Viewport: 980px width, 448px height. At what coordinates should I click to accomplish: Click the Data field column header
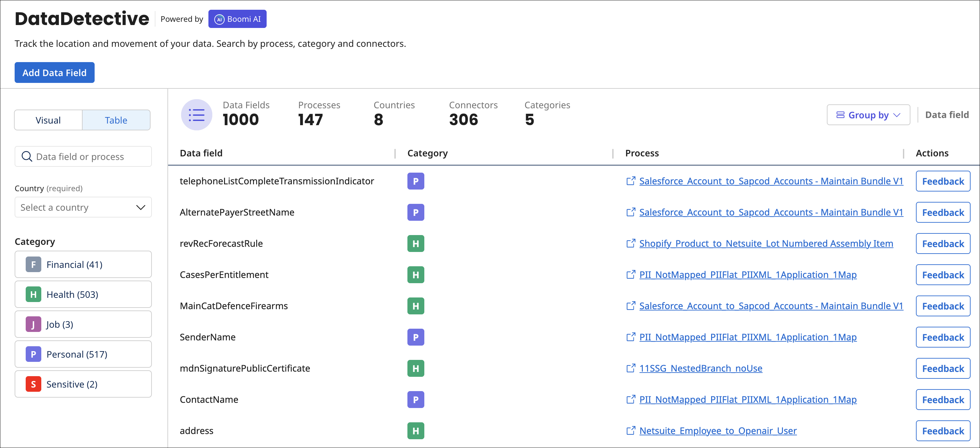click(x=201, y=153)
